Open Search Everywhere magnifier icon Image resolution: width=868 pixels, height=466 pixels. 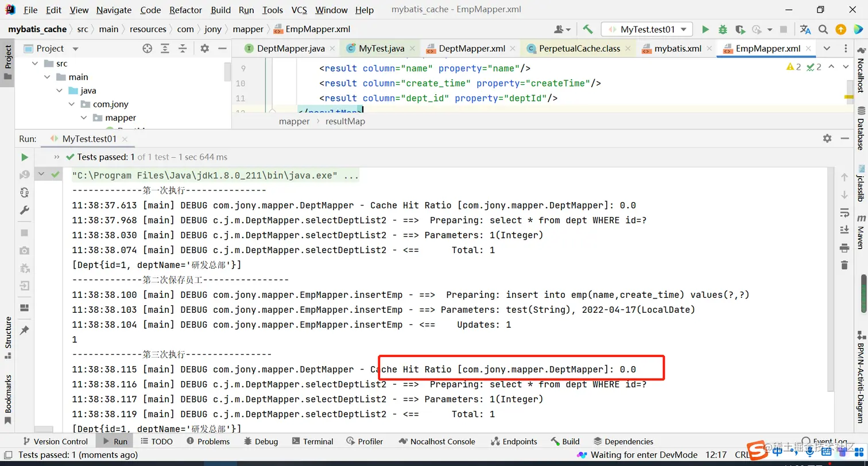[823, 29]
